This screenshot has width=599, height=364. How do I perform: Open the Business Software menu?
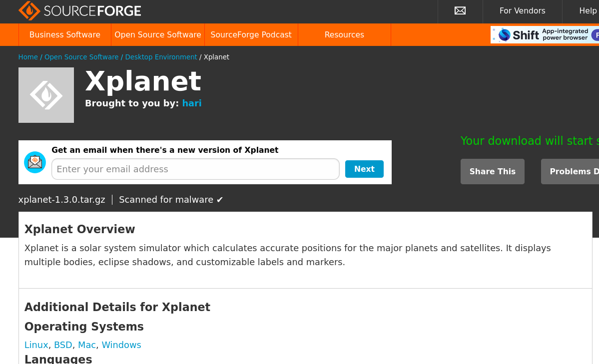[x=65, y=35]
